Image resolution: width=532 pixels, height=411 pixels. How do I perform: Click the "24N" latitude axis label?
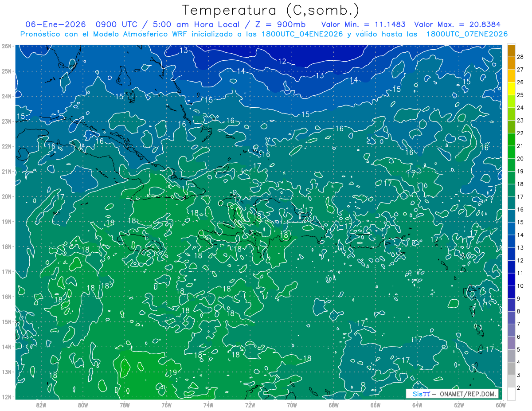pyautogui.click(x=6, y=96)
